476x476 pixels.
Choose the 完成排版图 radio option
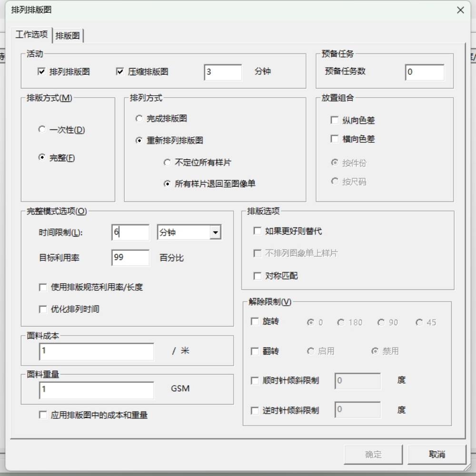point(139,119)
